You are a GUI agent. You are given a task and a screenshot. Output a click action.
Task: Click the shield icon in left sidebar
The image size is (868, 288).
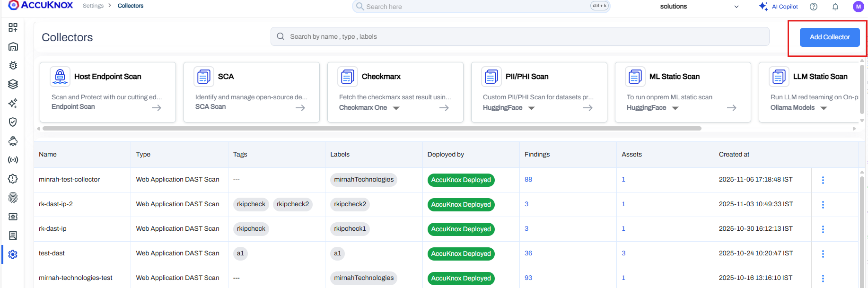(x=13, y=122)
